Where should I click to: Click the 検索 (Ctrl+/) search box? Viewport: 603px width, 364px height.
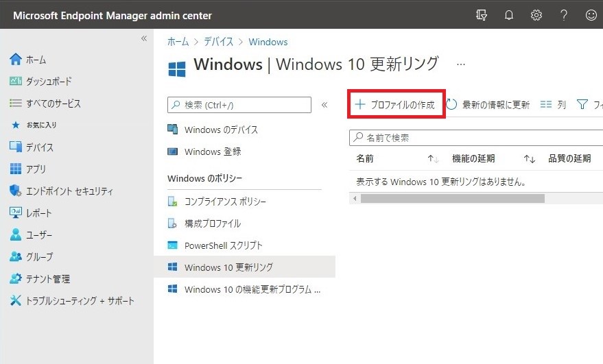tap(239, 105)
